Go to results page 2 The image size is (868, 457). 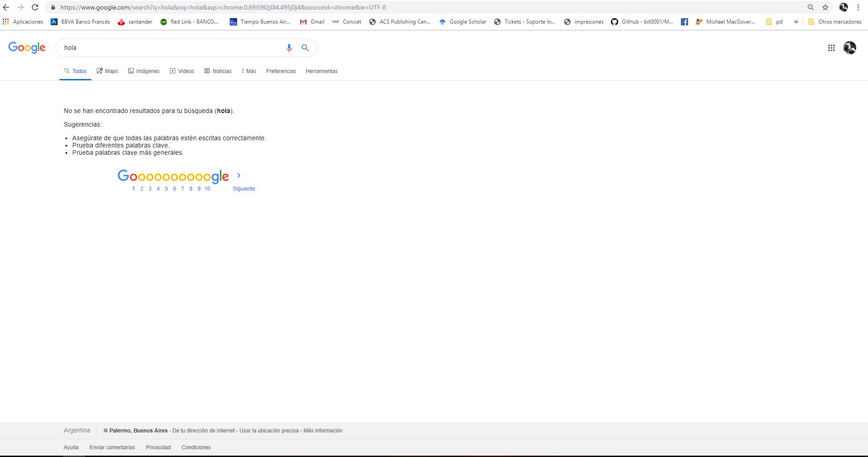pos(142,189)
